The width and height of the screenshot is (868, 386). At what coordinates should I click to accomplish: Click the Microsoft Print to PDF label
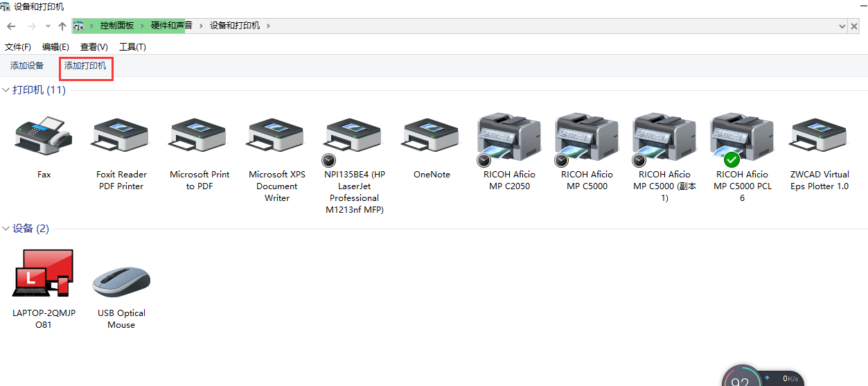click(x=200, y=180)
